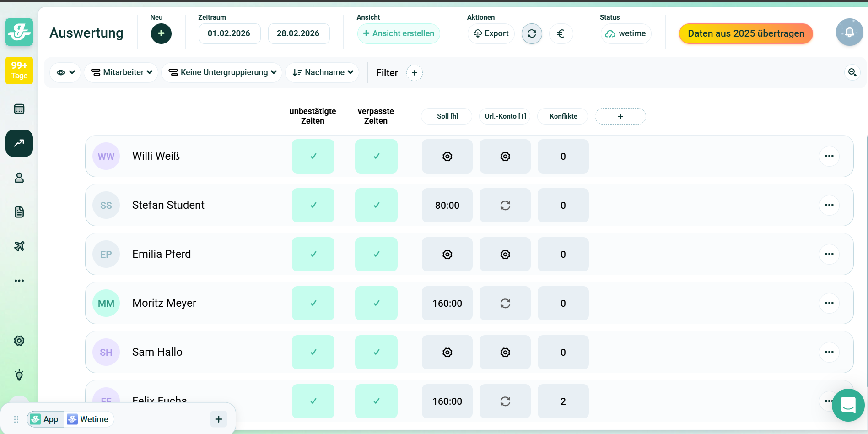Open the document reports icon in sidebar
Screen dimensions: 868x434
(x=19, y=212)
